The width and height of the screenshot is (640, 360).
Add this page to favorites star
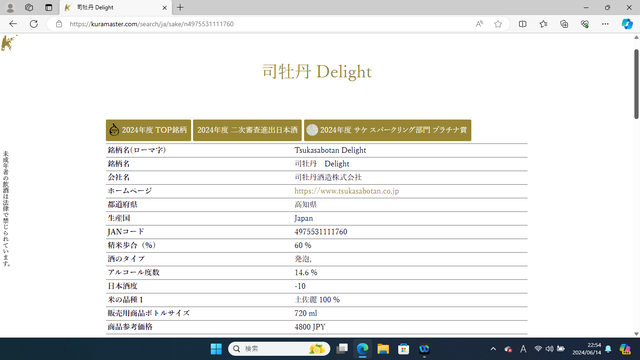point(498,24)
